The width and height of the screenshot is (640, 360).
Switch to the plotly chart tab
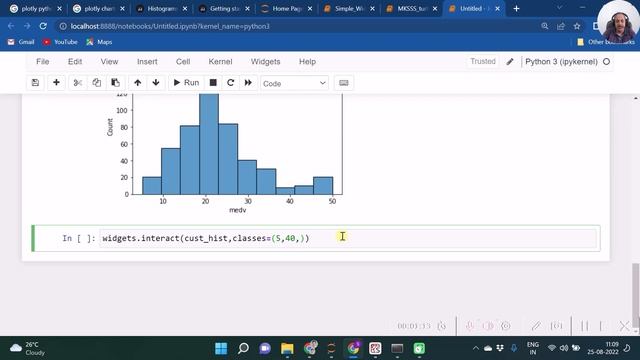(99, 9)
